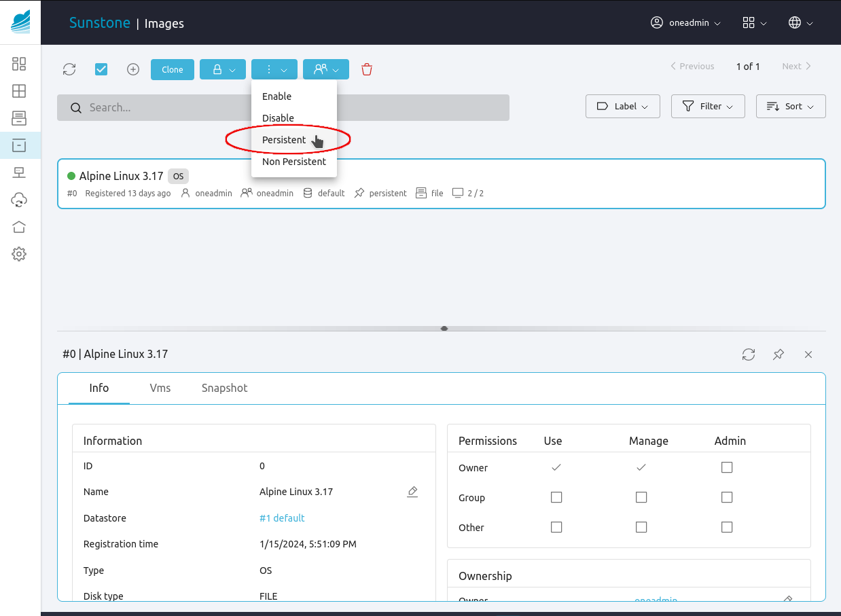Focus the Search input field

283,107
